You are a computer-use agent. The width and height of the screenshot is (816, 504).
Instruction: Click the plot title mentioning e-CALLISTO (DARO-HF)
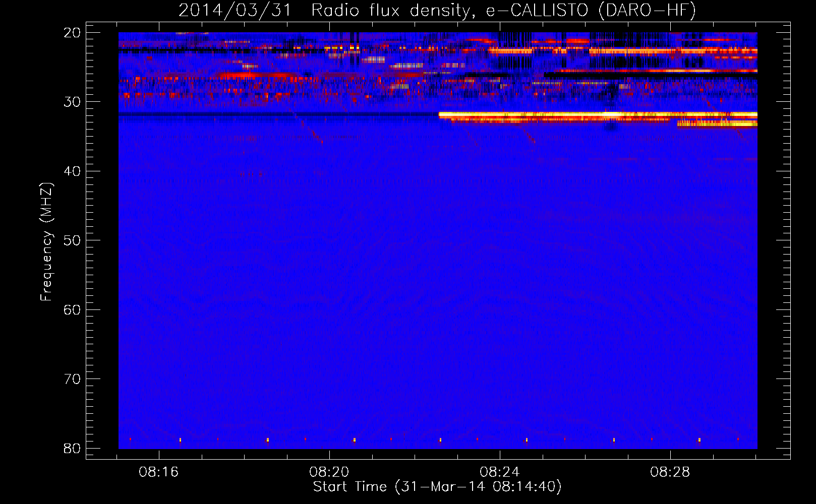[x=437, y=11]
